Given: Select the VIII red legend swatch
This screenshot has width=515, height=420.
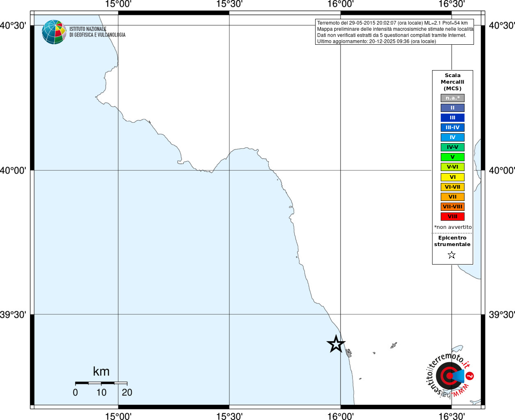Looking at the screenshot, I should pyautogui.click(x=453, y=217).
